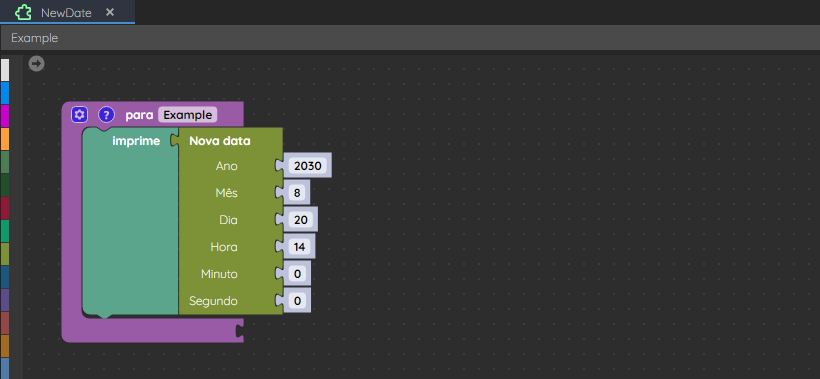Click the question mark help icon
This screenshot has height=379, width=820.
(x=106, y=114)
